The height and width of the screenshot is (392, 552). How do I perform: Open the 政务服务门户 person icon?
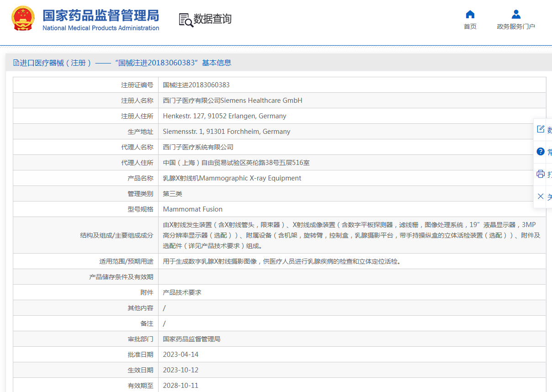(516, 14)
